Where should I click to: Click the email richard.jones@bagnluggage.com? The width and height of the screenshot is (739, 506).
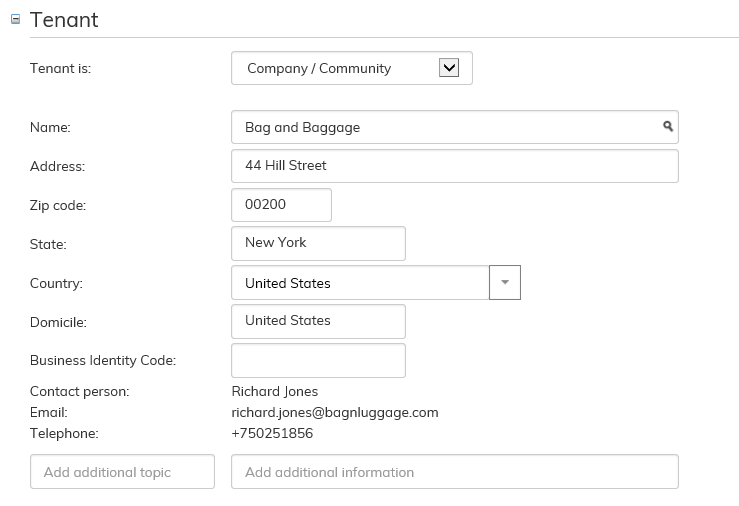click(x=334, y=412)
